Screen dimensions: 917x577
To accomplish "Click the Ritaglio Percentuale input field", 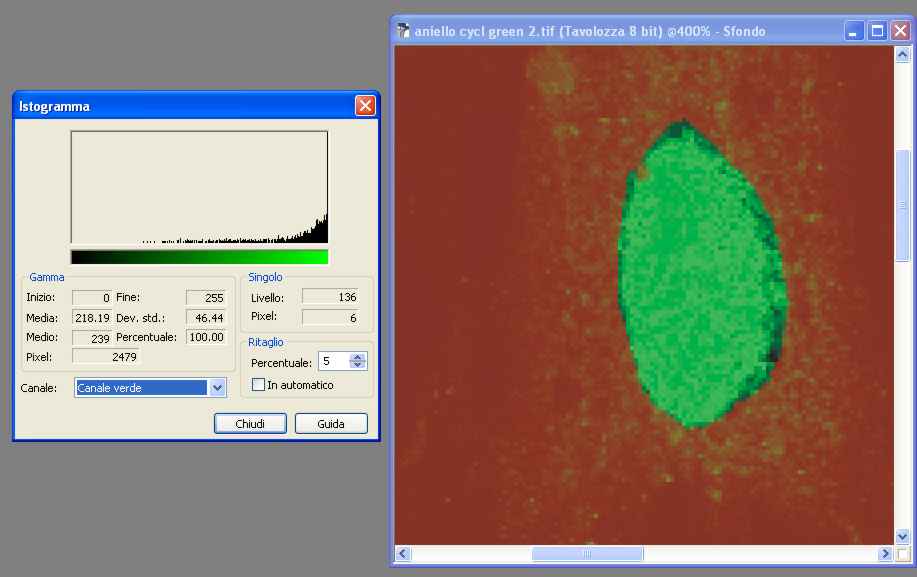I will [x=332, y=362].
